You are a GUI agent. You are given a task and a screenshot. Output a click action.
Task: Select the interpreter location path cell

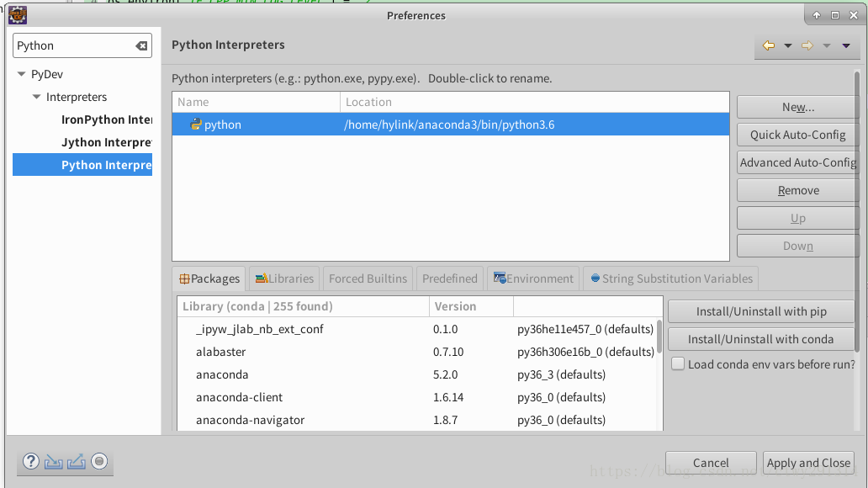(x=449, y=125)
